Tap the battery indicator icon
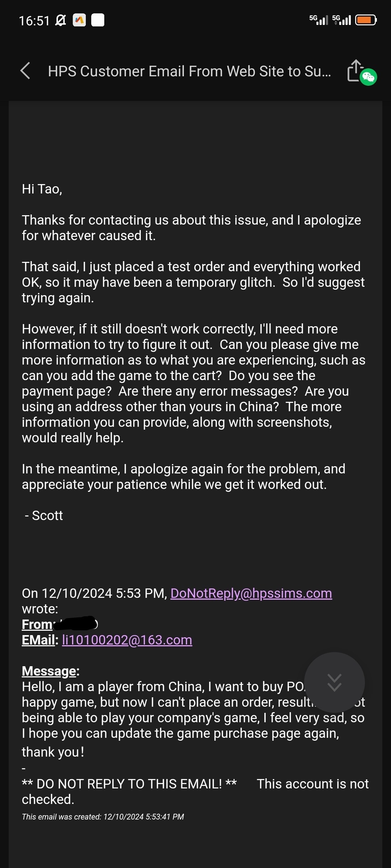Image resolution: width=391 pixels, height=868 pixels. point(366,20)
